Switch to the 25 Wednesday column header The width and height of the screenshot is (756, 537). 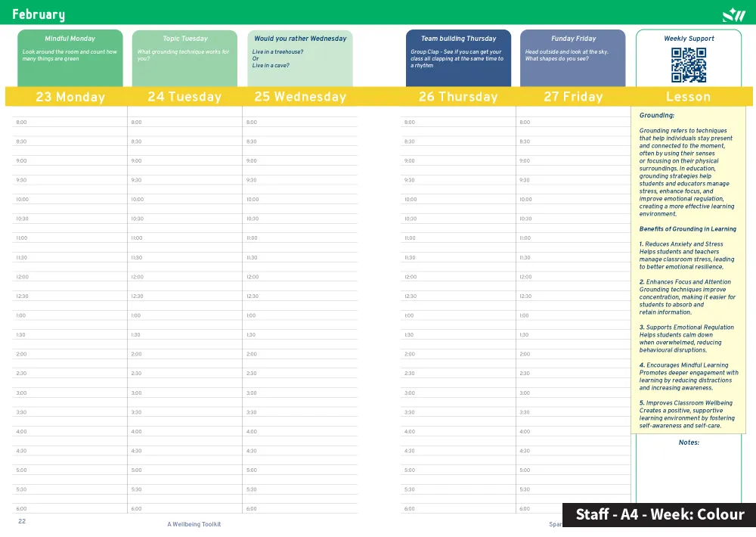(x=300, y=97)
